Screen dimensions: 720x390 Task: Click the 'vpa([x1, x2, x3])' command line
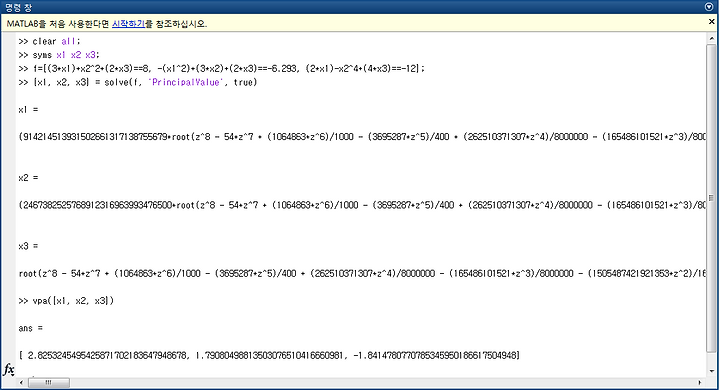66,301
